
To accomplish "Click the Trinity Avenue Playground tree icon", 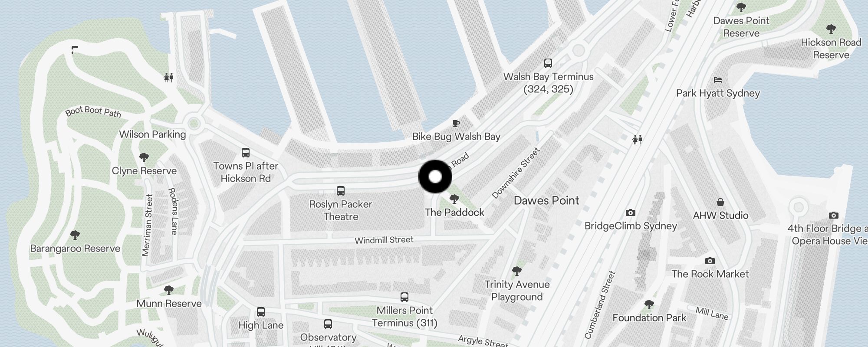I will click(516, 271).
